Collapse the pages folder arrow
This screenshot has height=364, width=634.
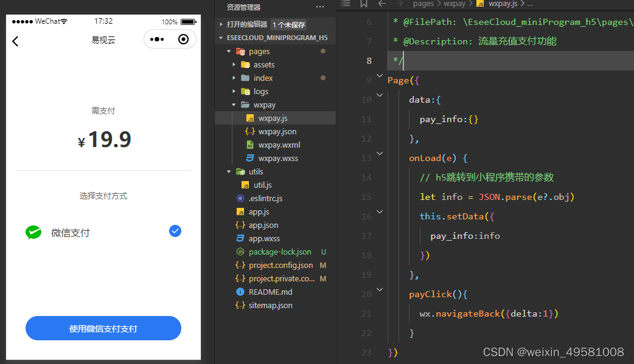coord(229,51)
